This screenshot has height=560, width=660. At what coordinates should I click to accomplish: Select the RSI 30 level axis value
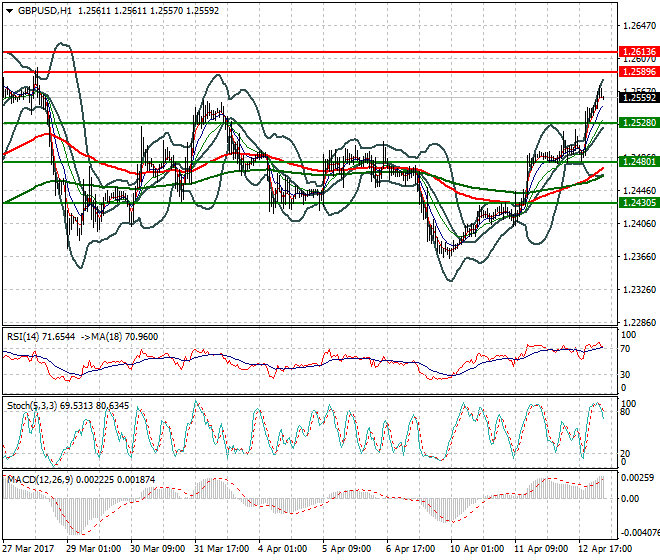coord(625,375)
